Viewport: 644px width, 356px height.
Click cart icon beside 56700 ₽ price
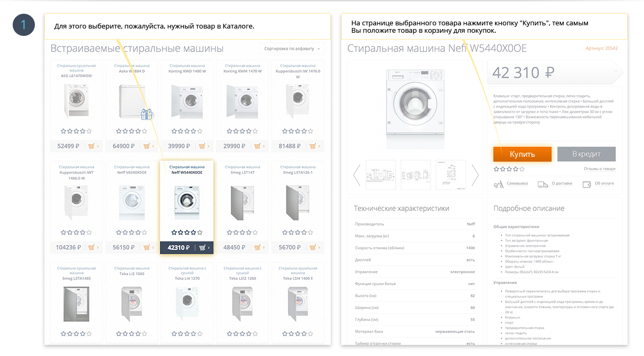tap(313, 247)
